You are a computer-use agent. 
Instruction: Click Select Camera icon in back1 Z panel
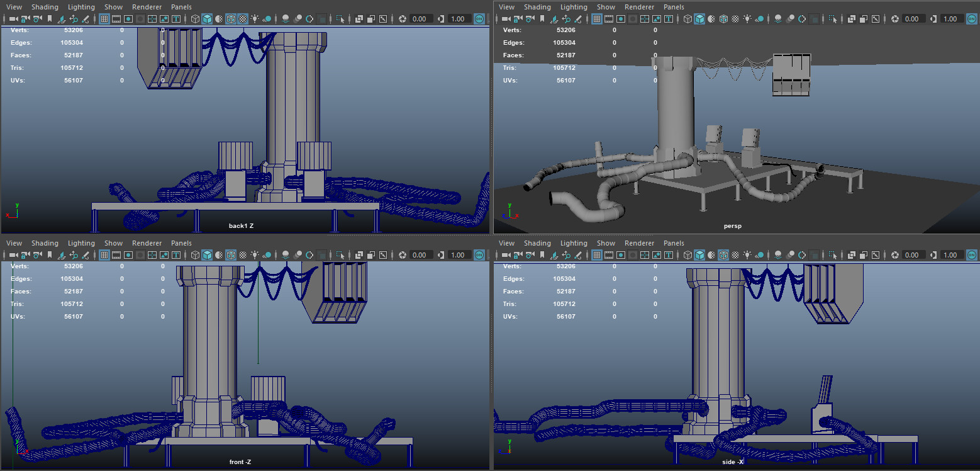pos(13,19)
